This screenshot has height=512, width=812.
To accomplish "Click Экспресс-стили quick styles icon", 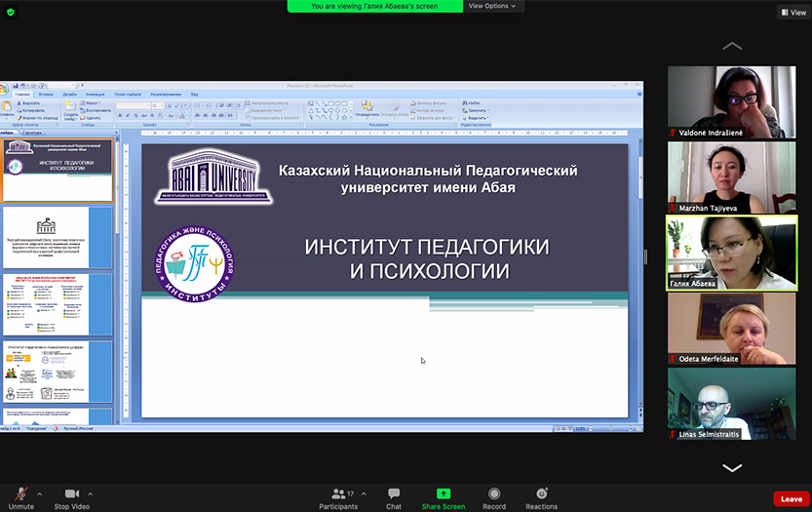I will coord(395,107).
